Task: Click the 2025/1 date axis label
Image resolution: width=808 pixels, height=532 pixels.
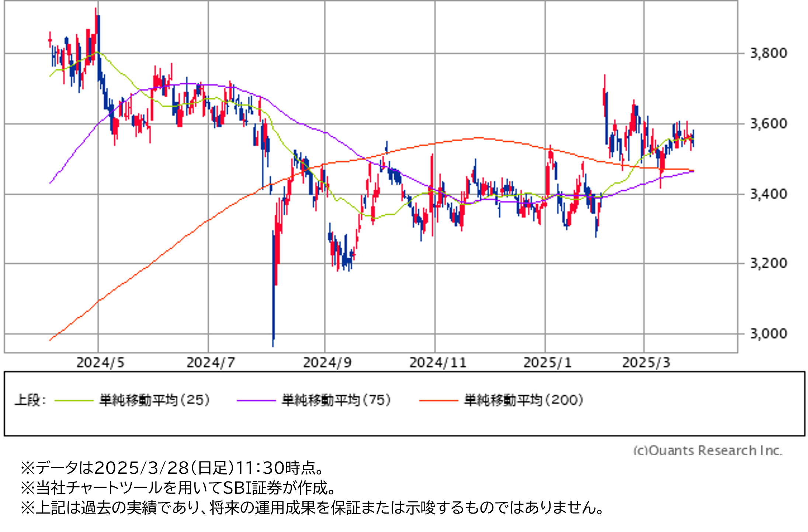Action: (547, 363)
